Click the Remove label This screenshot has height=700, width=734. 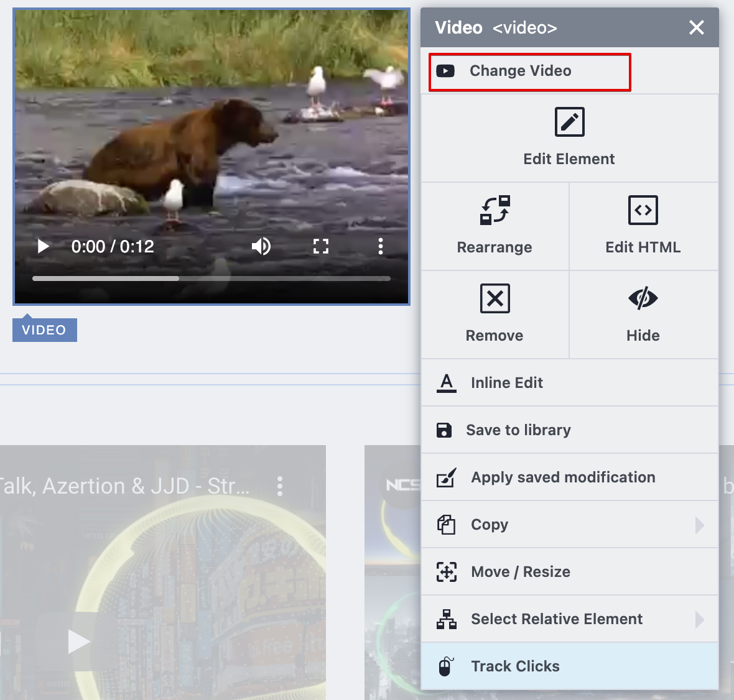[495, 336]
